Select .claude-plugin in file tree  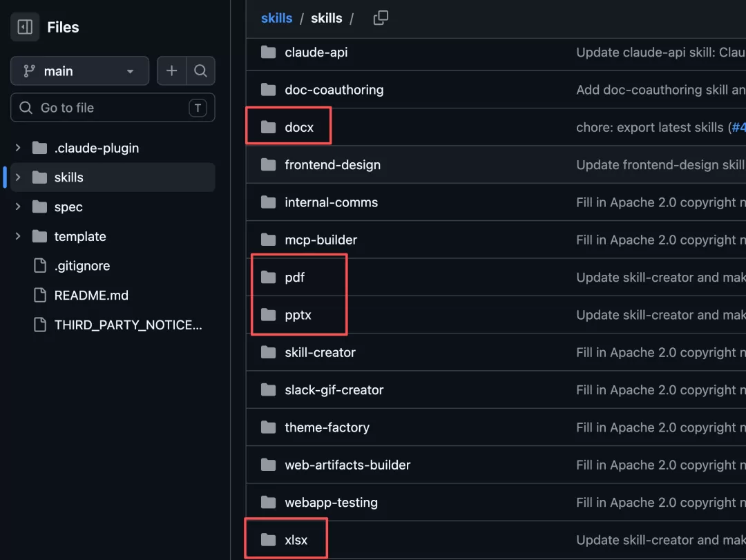tap(96, 148)
